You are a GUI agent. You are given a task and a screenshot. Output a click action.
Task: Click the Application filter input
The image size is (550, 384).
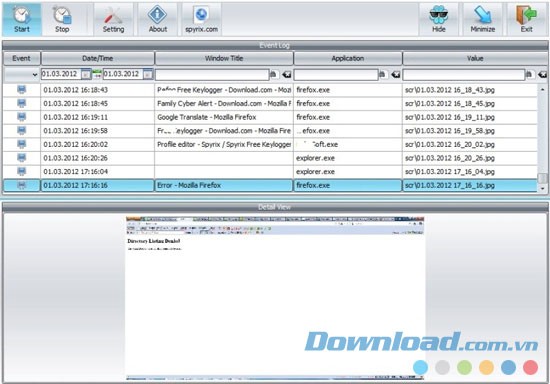pyautogui.click(x=336, y=75)
